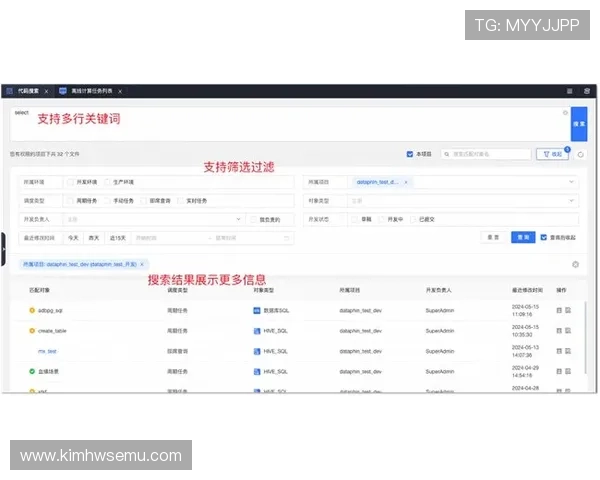Check the 已提交 status checkbox
Viewport: 600px width, 480px height.
(x=412, y=219)
